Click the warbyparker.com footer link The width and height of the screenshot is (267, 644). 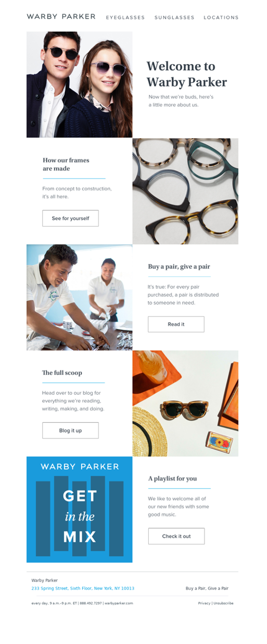(x=119, y=603)
